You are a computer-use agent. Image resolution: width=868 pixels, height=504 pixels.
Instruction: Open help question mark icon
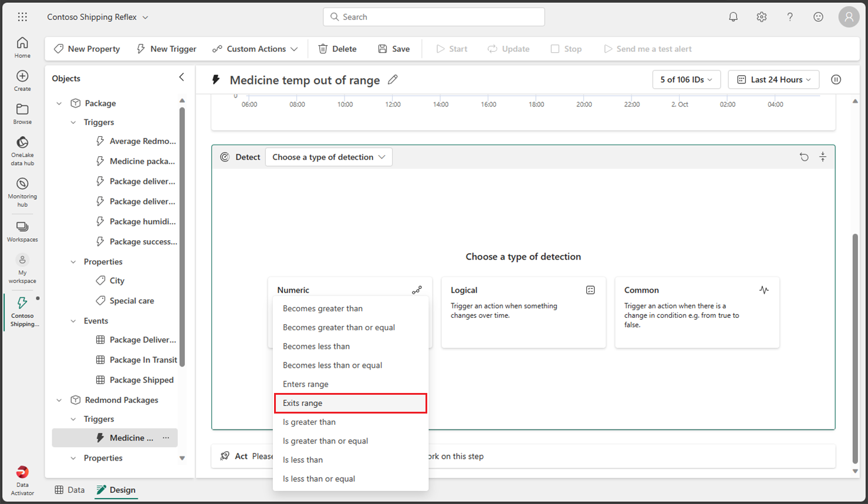click(x=790, y=17)
